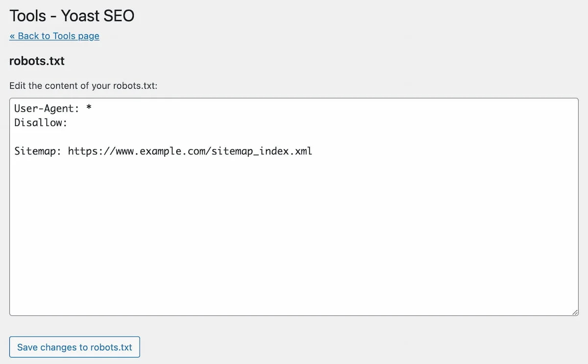Click the .xml ending of sitemap URL
The image size is (588, 364).
pos(302,151)
